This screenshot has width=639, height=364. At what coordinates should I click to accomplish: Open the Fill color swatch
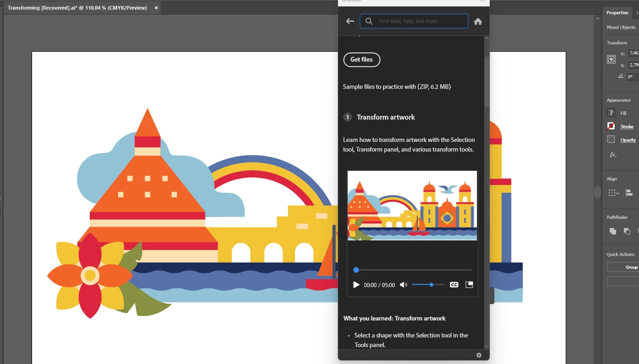tap(611, 113)
